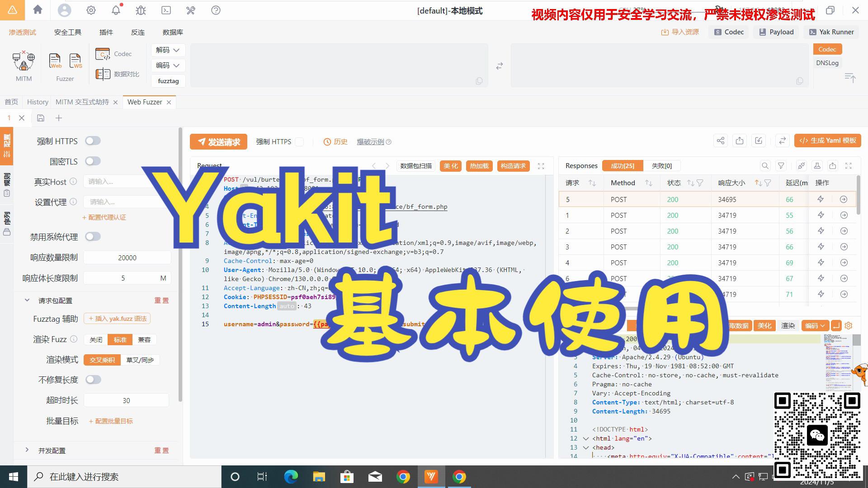The image size is (868, 488).
Task: Expand the 并发配置 section
Action: [27, 450]
